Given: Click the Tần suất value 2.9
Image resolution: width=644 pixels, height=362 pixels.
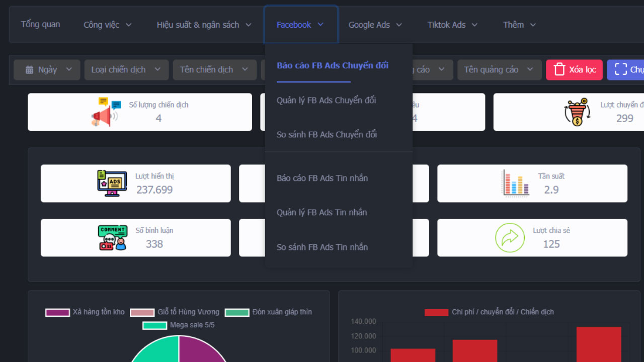Looking at the screenshot, I should 551,190.
